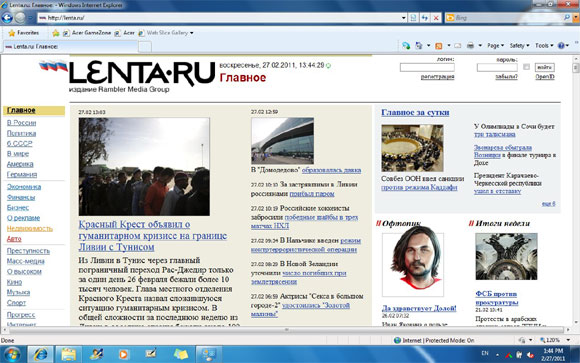Viewport: 580px width, 363px height.
Task: Open the zoom level 120% control
Action: tap(554, 340)
